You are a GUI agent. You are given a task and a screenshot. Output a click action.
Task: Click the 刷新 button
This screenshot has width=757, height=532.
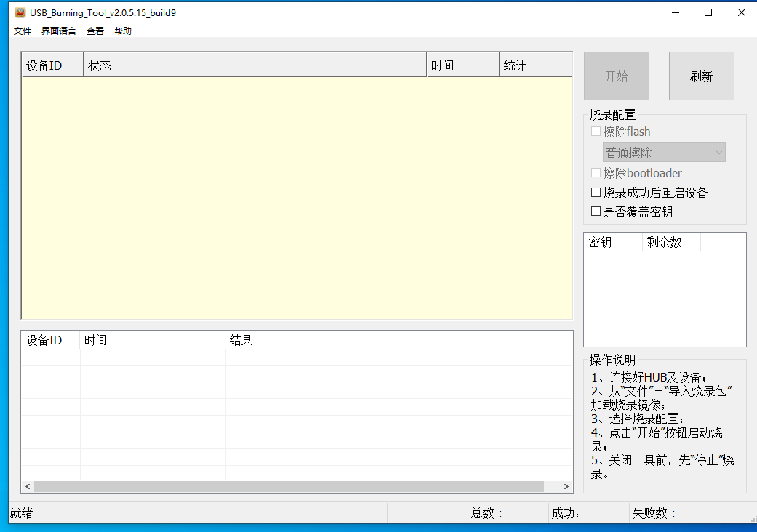pyautogui.click(x=702, y=76)
